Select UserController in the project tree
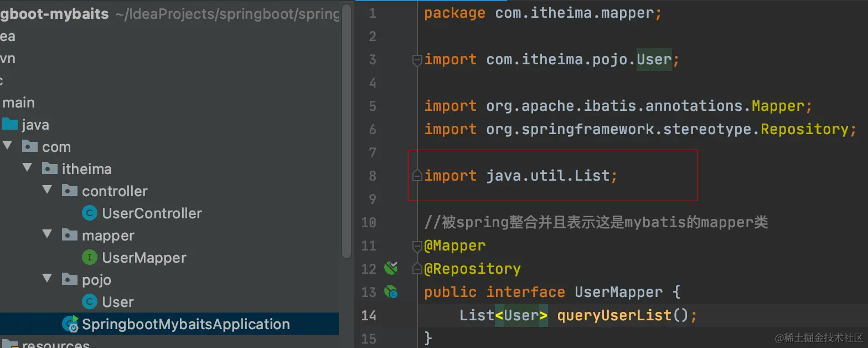Viewport: 868px width, 348px height. pos(152,213)
